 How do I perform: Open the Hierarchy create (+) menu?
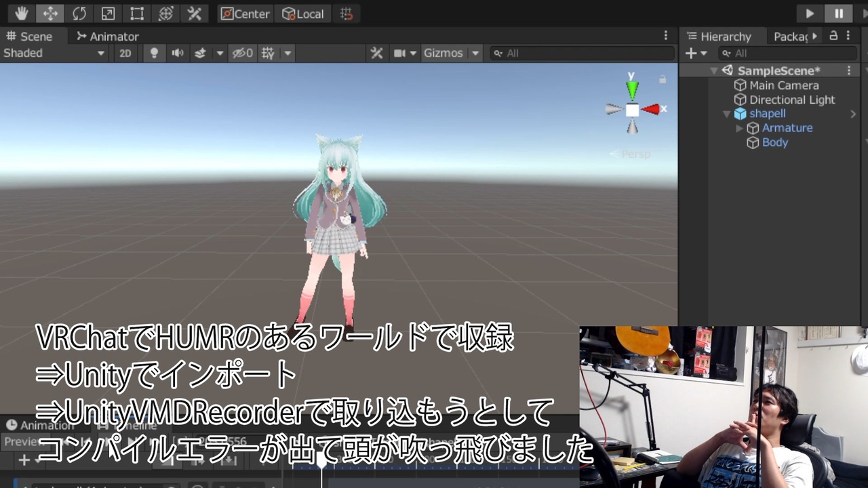click(696, 53)
